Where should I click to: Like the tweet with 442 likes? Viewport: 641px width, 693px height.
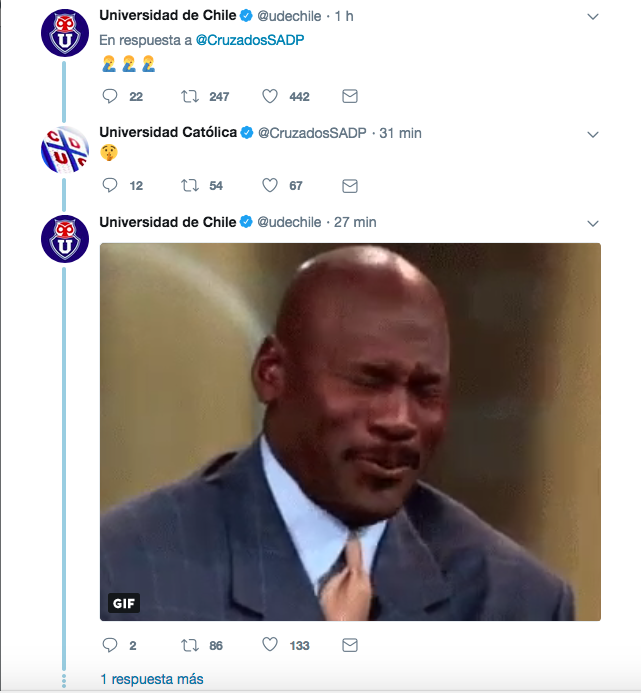click(270, 96)
